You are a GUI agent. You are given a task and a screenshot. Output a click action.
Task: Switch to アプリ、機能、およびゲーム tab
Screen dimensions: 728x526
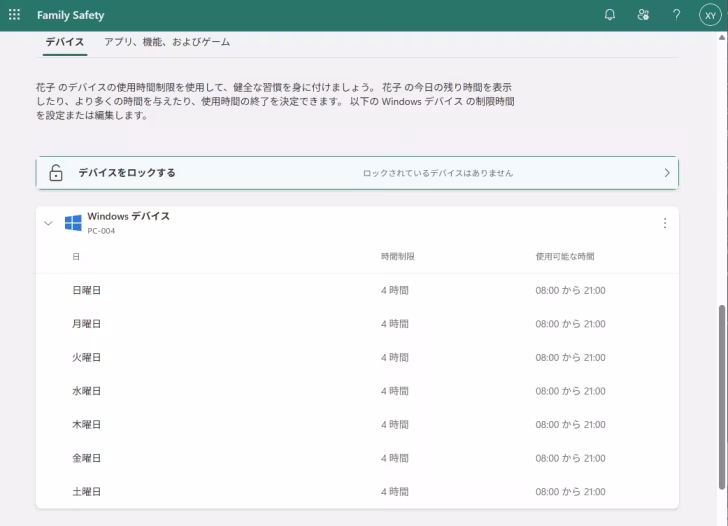click(167, 42)
